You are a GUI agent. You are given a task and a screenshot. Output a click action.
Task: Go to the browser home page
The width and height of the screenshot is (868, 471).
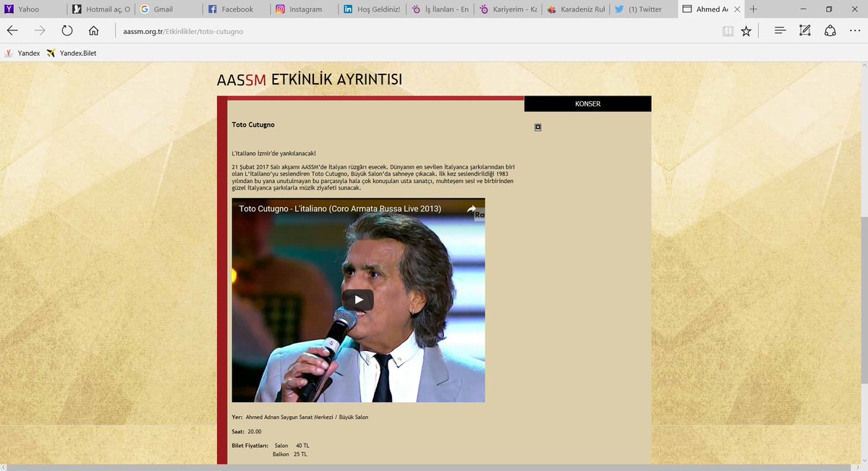point(94,30)
